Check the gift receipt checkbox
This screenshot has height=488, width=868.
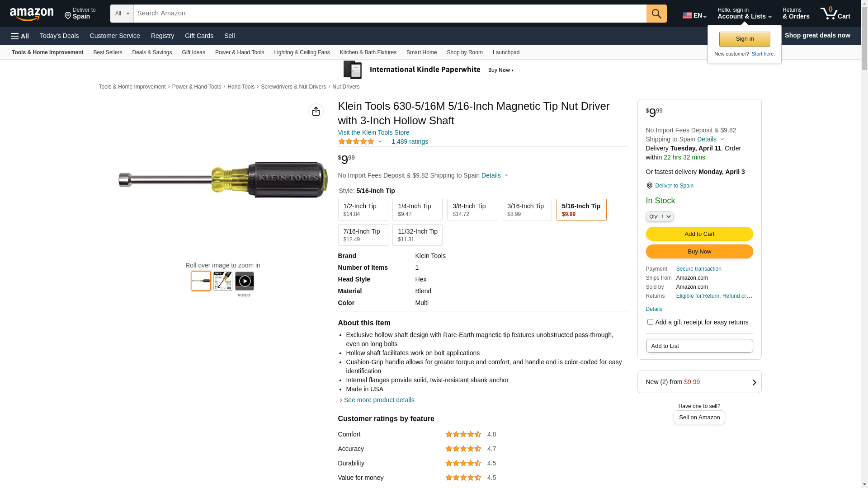(650, 322)
